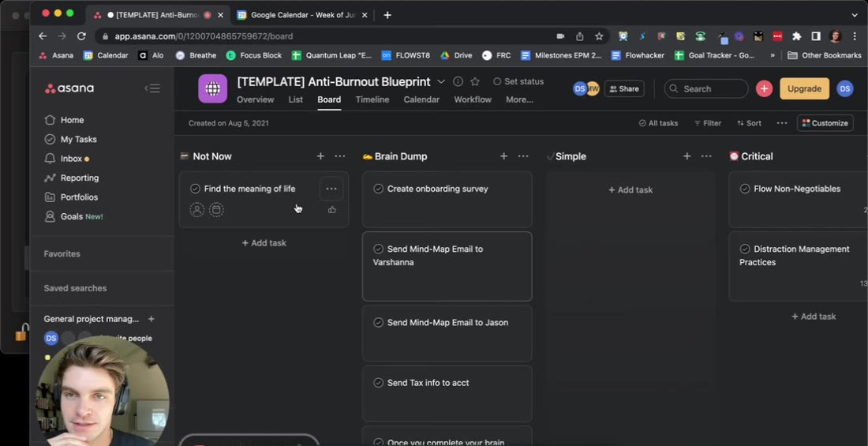This screenshot has height=446, width=868.
Task: Click Set status toggle
Action: coord(518,81)
